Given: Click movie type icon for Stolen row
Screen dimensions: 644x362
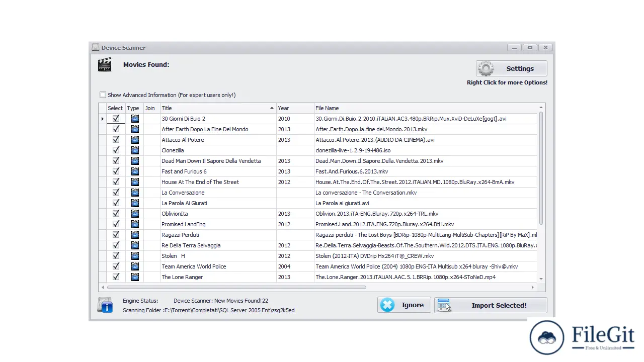Looking at the screenshot, I should (x=134, y=256).
